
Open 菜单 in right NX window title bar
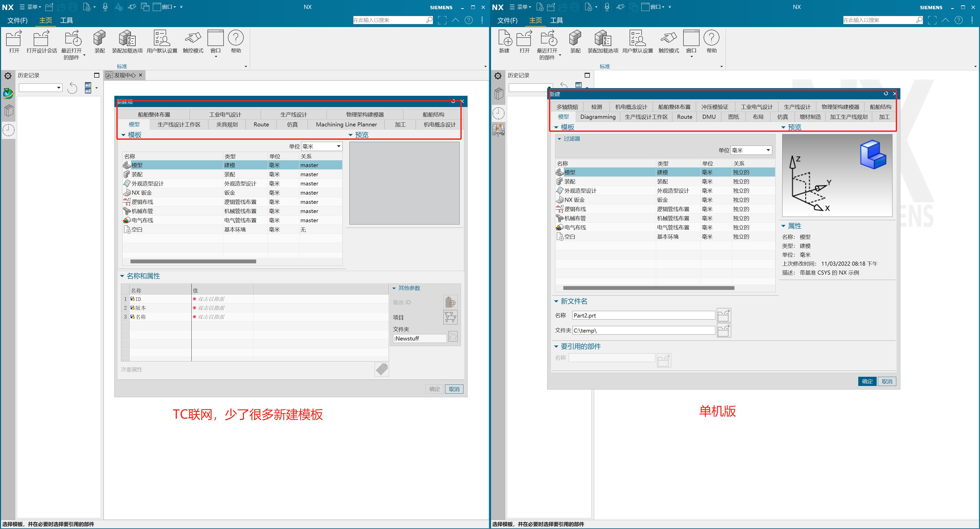click(x=520, y=7)
